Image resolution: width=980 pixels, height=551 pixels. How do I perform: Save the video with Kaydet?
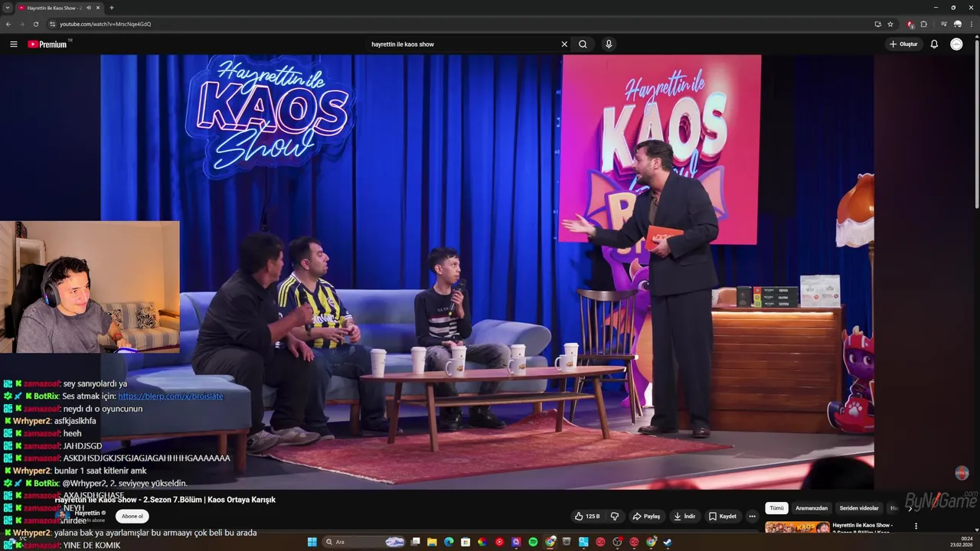723,517
